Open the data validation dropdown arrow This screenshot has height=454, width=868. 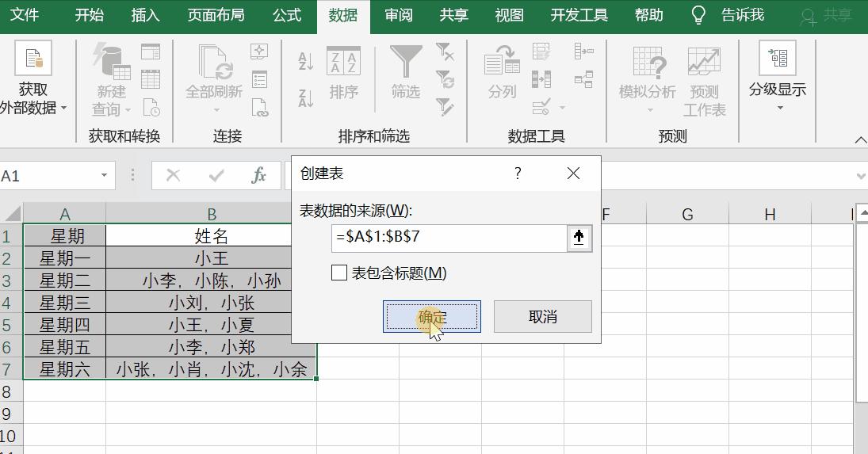click(562, 107)
